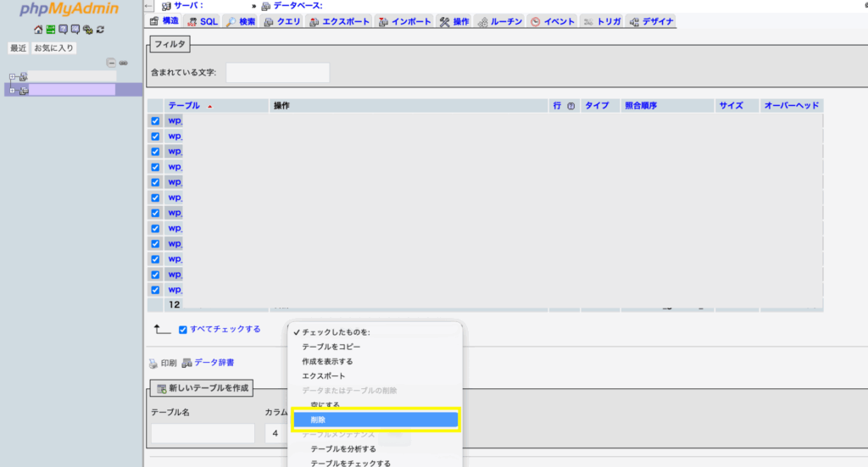Click the 含まれている文字 filter input field
This screenshot has height=467, width=868.
coord(277,73)
